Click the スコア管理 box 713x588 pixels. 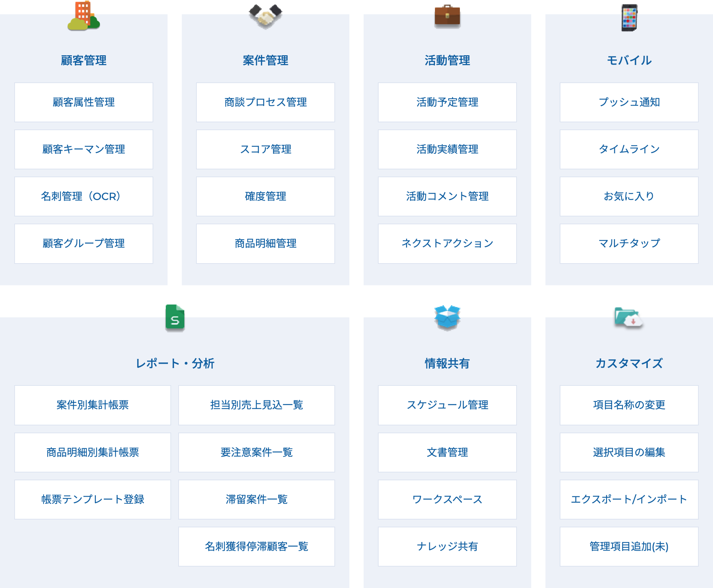click(265, 149)
